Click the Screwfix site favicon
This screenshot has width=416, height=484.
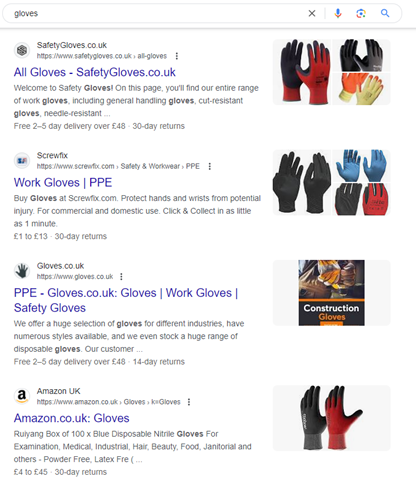point(22,161)
